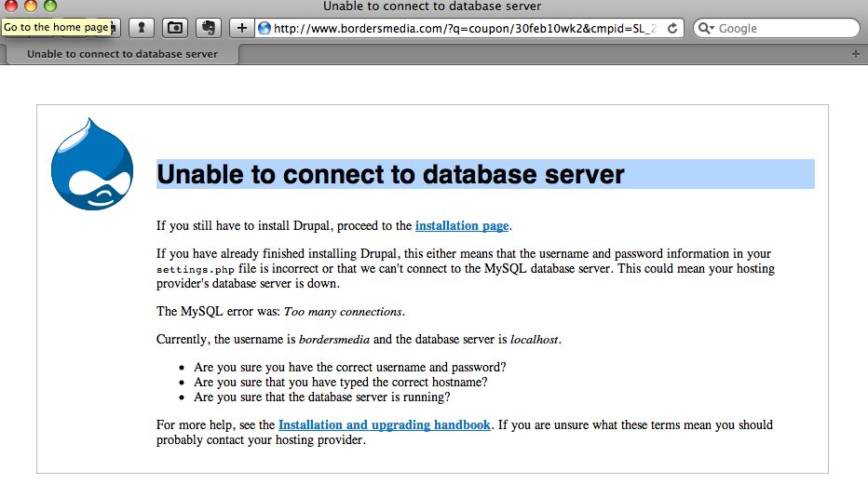Click the 'Unable to connect to database server' heading
The image size is (868, 498).
click(x=390, y=174)
